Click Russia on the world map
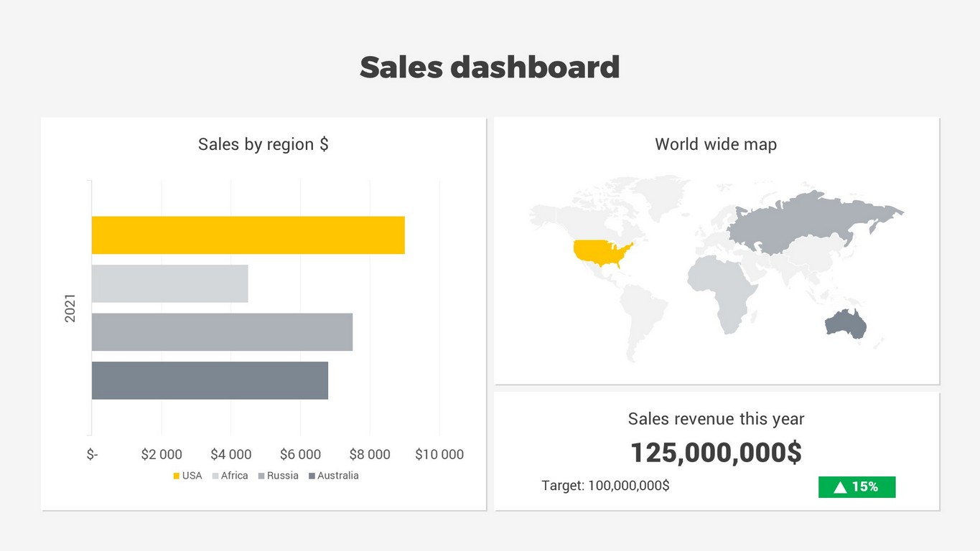This screenshot has height=551, width=980. click(x=804, y=219)
